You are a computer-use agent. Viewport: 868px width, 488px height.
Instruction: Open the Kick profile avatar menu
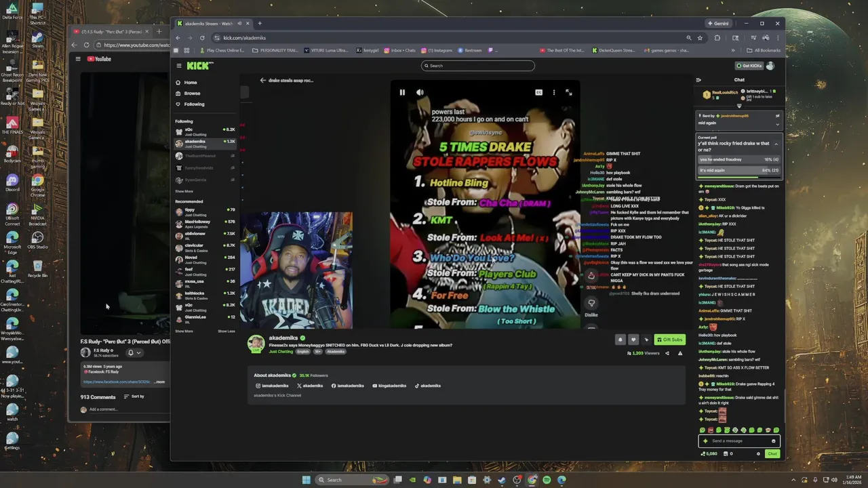click(x=770, y=66)
